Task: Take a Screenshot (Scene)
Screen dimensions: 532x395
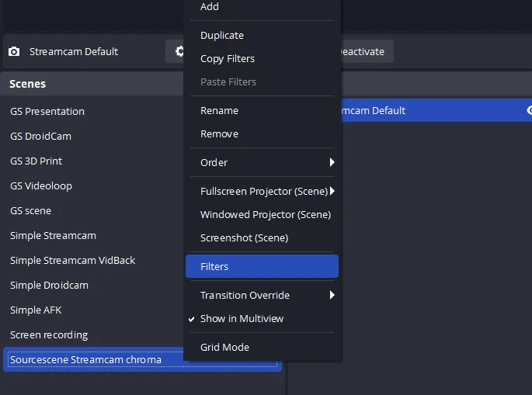Action: (x=244, y=238)
